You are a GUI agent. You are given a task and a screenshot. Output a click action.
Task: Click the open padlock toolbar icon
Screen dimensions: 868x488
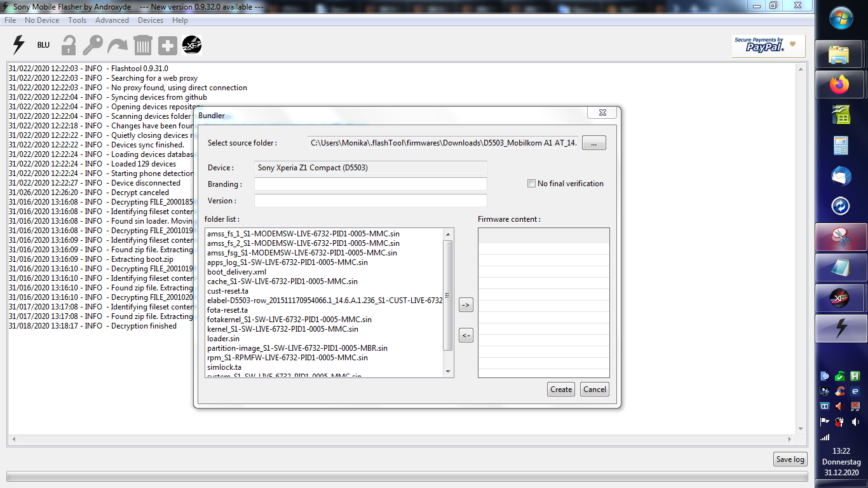coord(69,45)
